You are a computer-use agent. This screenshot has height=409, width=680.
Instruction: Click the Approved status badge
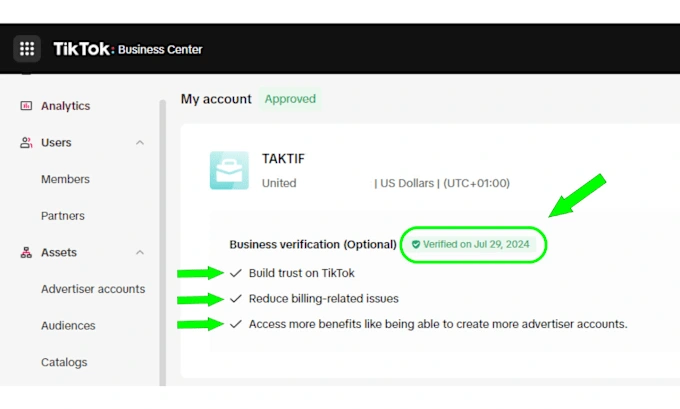(x=290, y=99)
